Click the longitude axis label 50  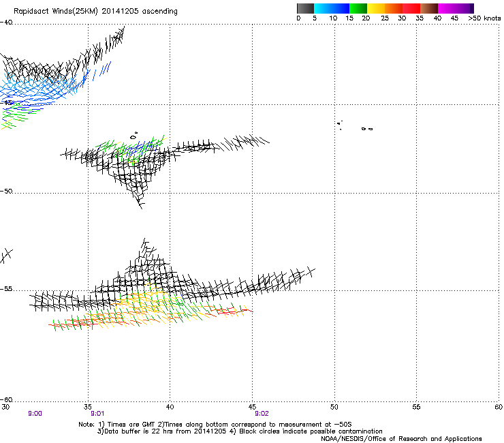334,407
